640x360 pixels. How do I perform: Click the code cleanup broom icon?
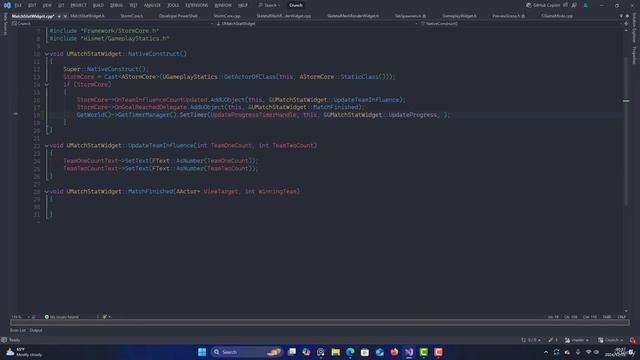pos(106,317)
